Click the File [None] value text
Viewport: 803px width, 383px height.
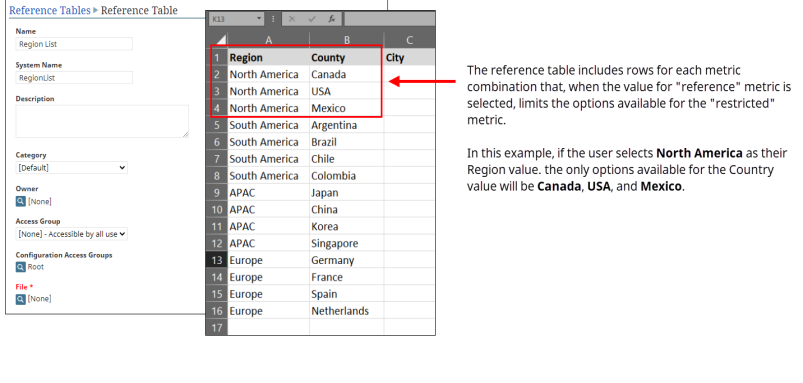[x=39, y=299]
